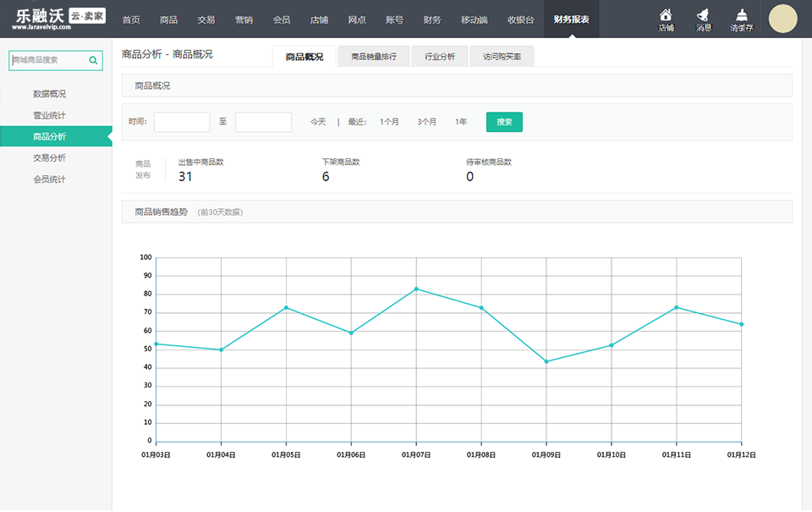The image size is (812, 512).
Task: Switch to the 商品销量排行 tab
Action: [x=374, y=57]
